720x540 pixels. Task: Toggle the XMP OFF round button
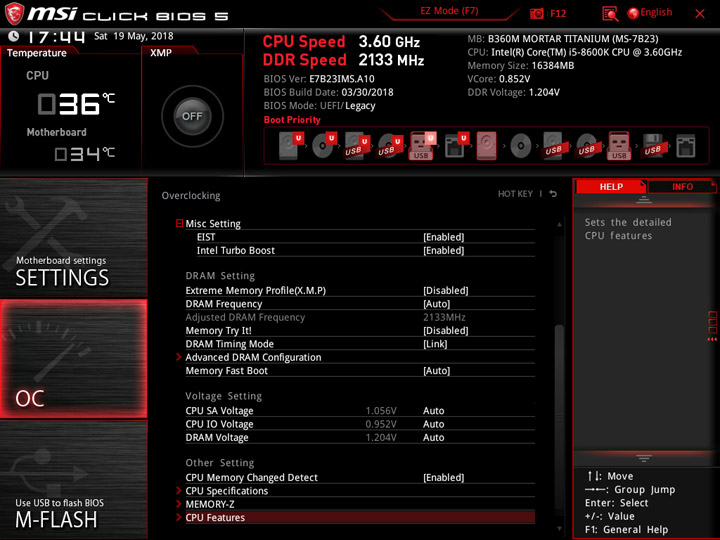click(x=192, y=116)
